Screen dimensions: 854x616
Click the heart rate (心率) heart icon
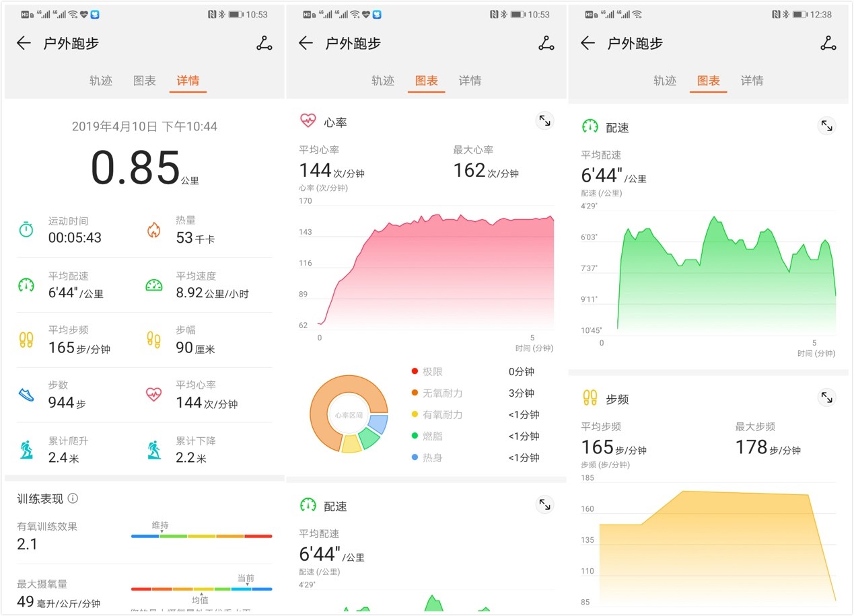(x=308, y=121)
